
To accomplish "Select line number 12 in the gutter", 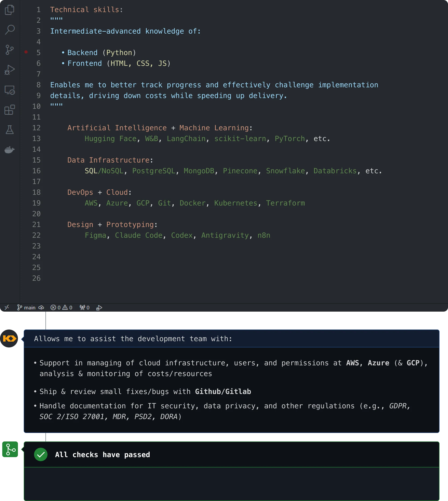I will (36, 128).
